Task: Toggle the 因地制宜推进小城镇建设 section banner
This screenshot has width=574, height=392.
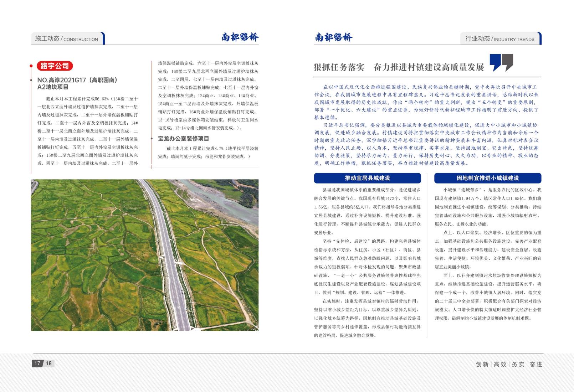Action: click(x=488, y=178)
